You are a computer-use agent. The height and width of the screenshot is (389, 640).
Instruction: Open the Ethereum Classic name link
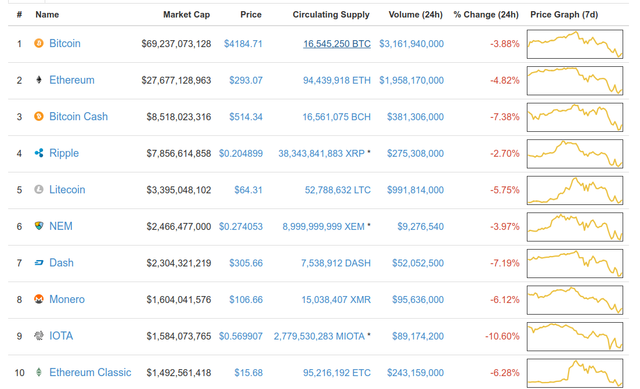[90, 372]
